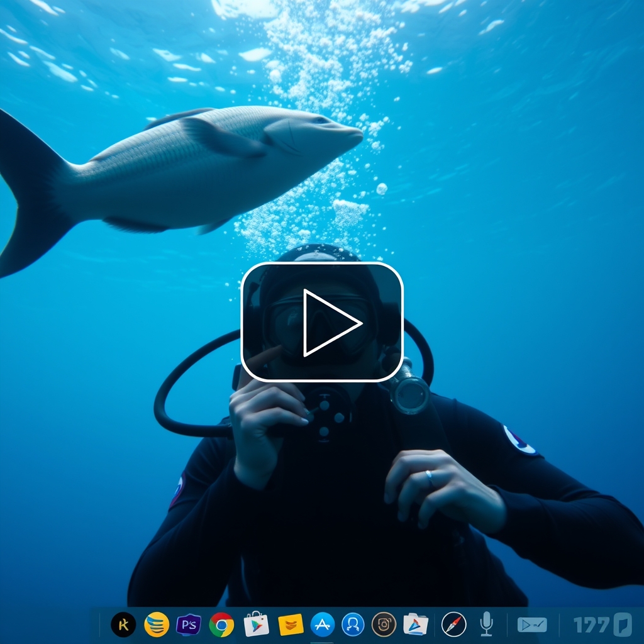
Task: Open the folder with blue triangle icon
Action: (416, 625)
